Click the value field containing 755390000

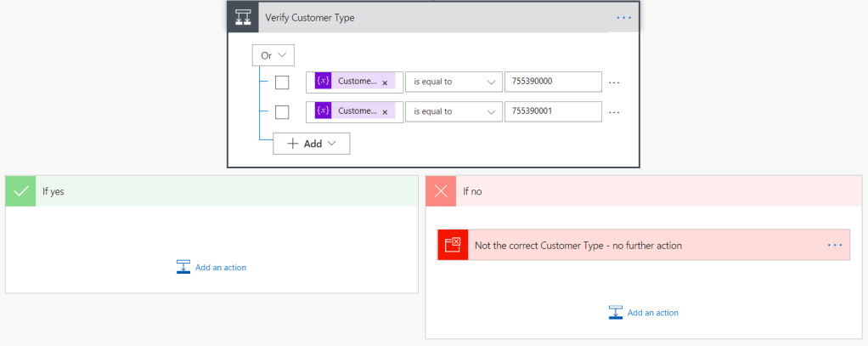552,82
